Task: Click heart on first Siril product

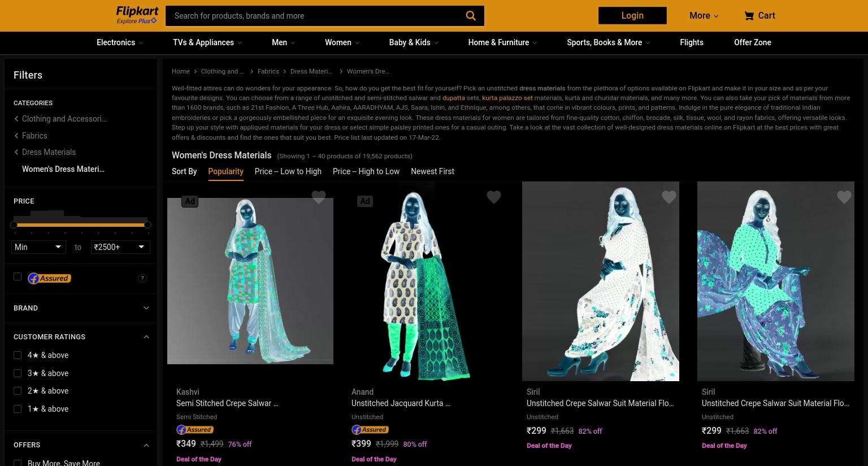Action: 669,197
